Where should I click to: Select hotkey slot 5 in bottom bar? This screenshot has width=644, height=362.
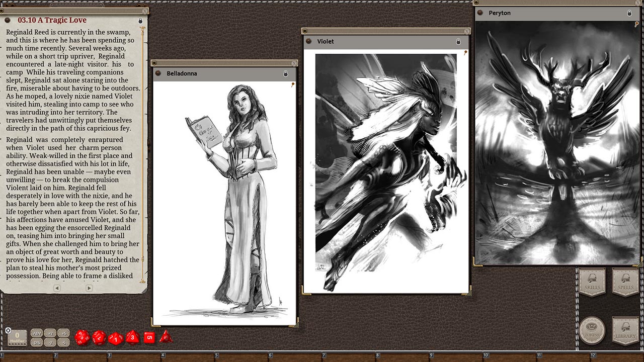(x=242, y=357)
